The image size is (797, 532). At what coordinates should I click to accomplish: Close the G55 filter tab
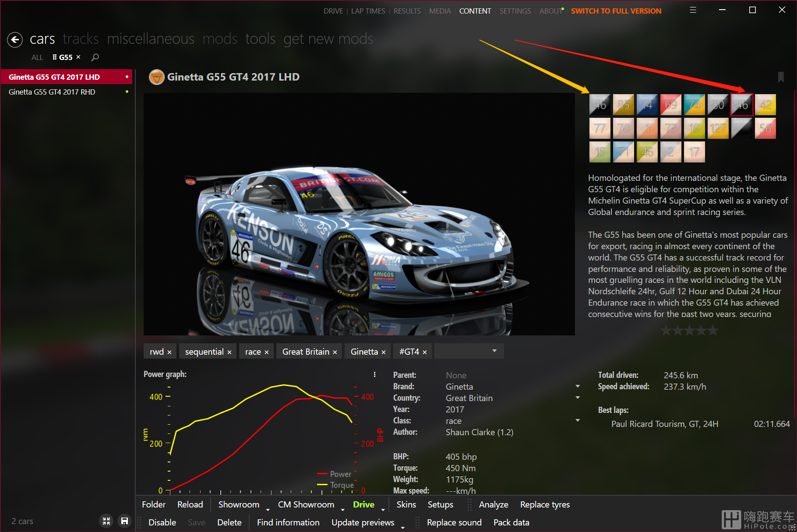(x=78, y=57)
